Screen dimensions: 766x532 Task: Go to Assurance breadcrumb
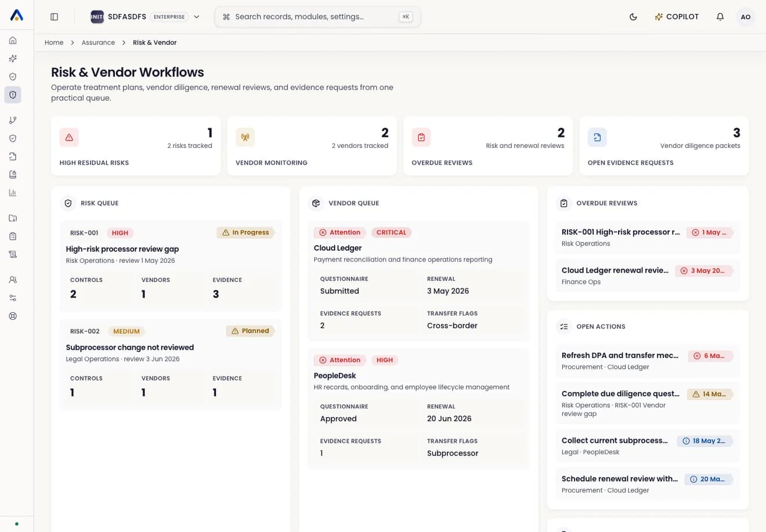98,42
